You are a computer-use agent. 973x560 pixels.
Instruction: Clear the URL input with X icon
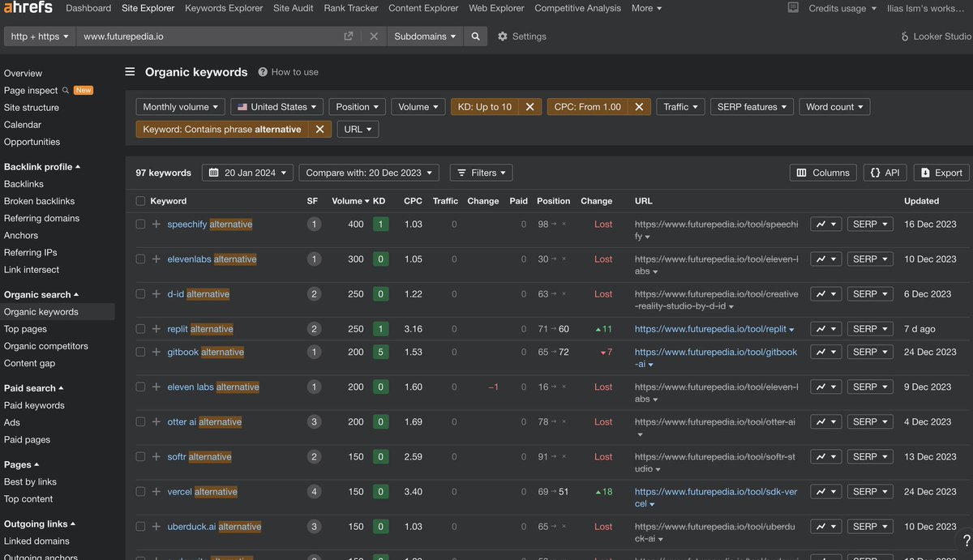[374, 36]
